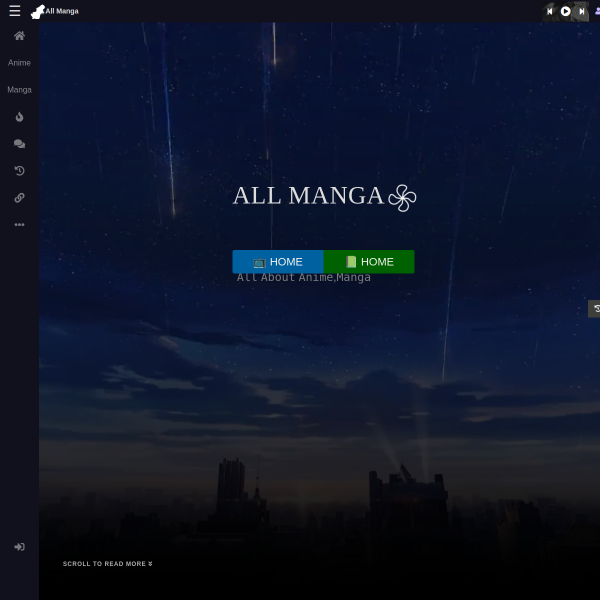600x600 pixels.
Task: Open the trending flame icon
Action: (x=19, y=117)
